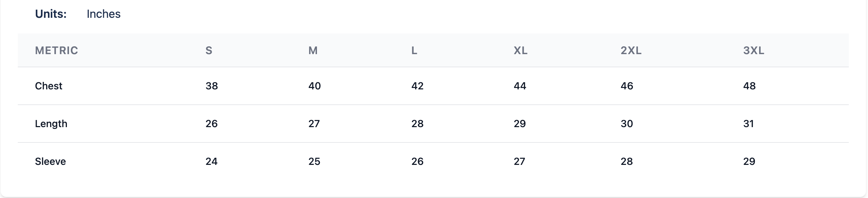
Task: Click the Length row label
Action: 51,124
